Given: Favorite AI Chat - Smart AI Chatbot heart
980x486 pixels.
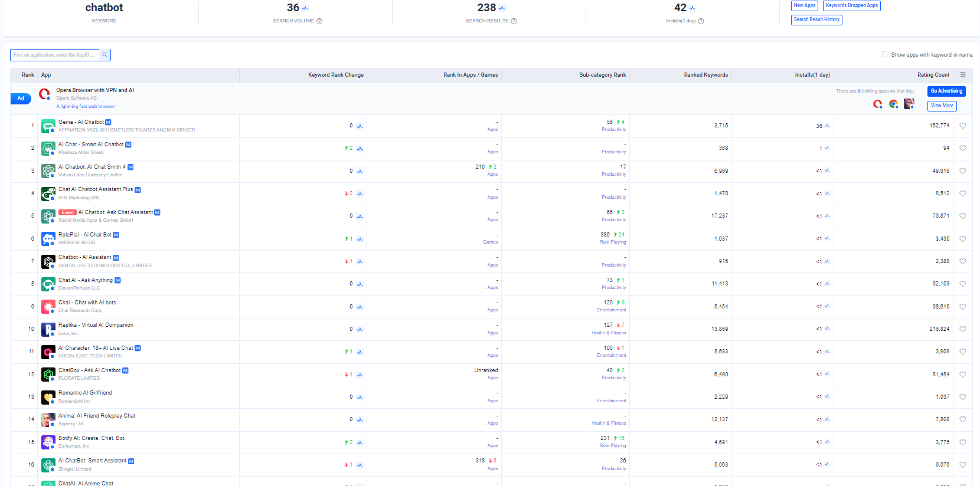Looking at the screenshot, I should pos(962,148).
